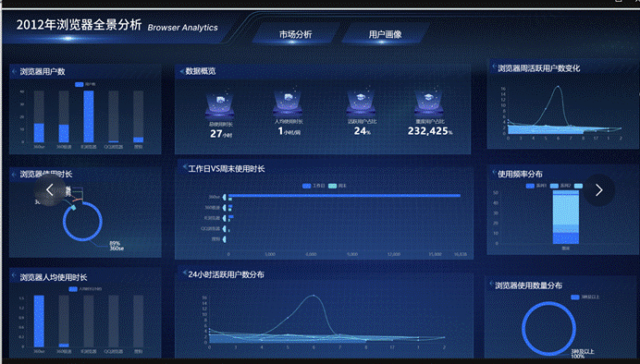The width and height of the screenshot is (640, 364).
Task: Click the 27小时 total usage value
Action: [221, 134]
